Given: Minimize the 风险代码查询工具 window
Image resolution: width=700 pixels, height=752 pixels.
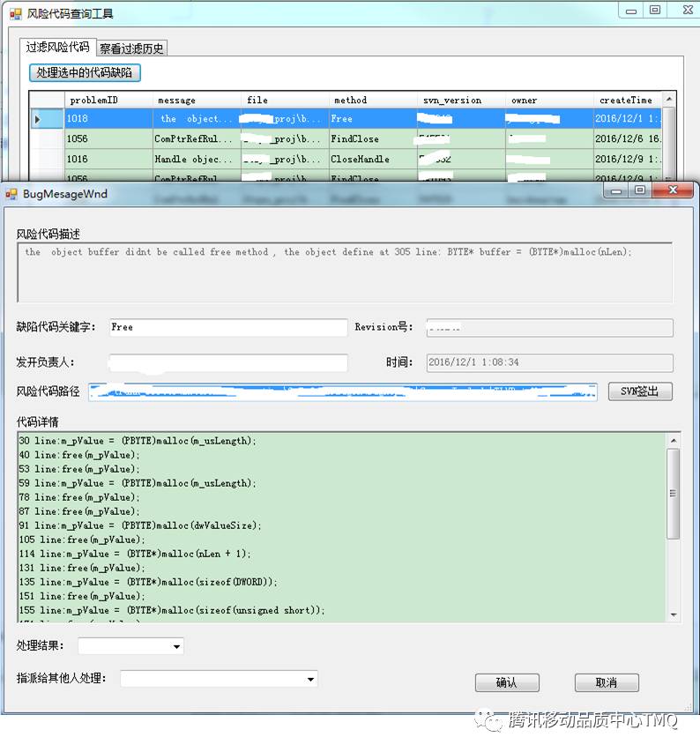Looking at the screenshot, I should tap(631, 11).
